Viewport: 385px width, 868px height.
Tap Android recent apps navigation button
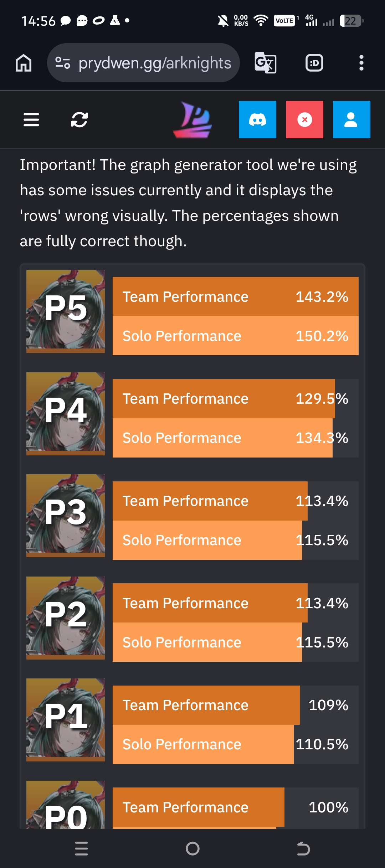pyautogui.click(x=82, y=848)
